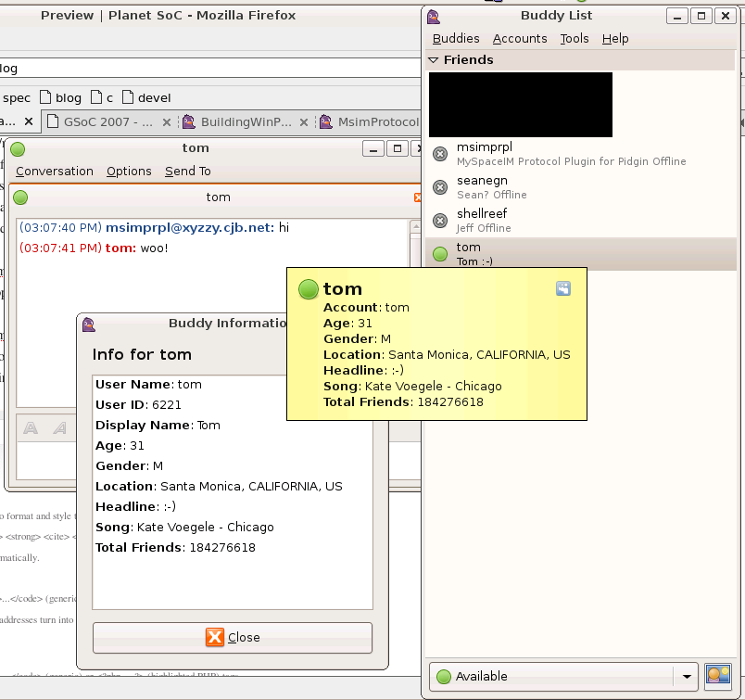
Task: Close the Buddy Information dialog
Action: pyautogui.click(x=233, y=637)
